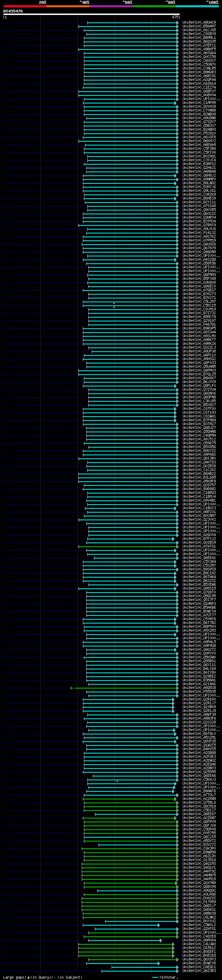Screen dimensions: 222x980
Task: Select the UniRef100_Q6X9Y3 label
Action: pos(199,959)
